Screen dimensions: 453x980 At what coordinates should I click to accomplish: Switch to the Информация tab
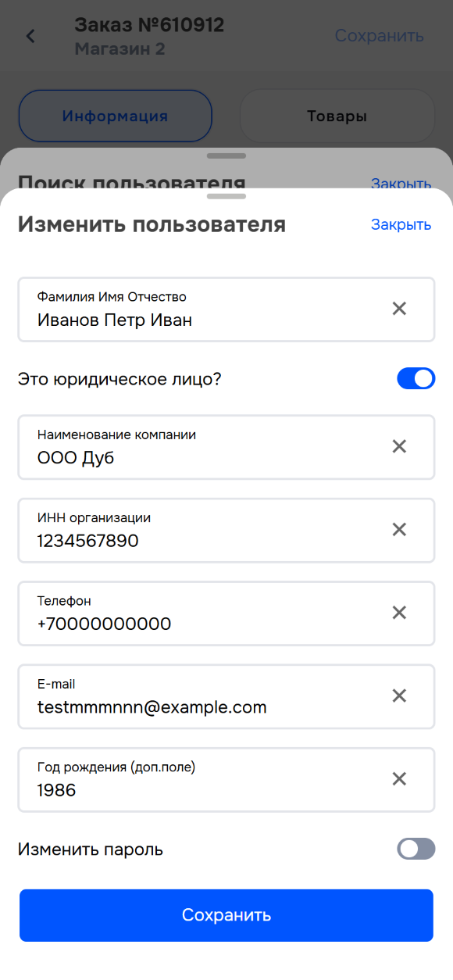click(116, 116)
